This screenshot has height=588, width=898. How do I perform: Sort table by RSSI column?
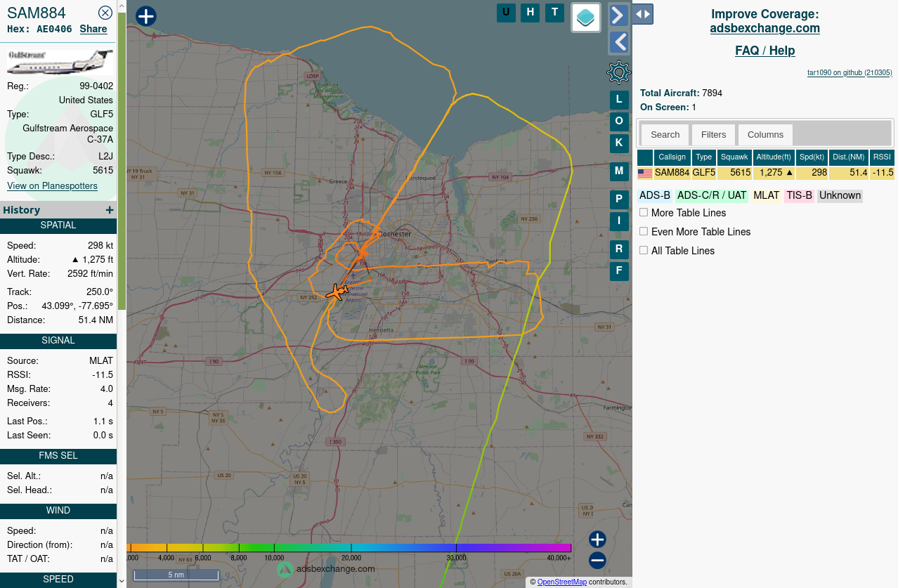[x=882, y=157]
